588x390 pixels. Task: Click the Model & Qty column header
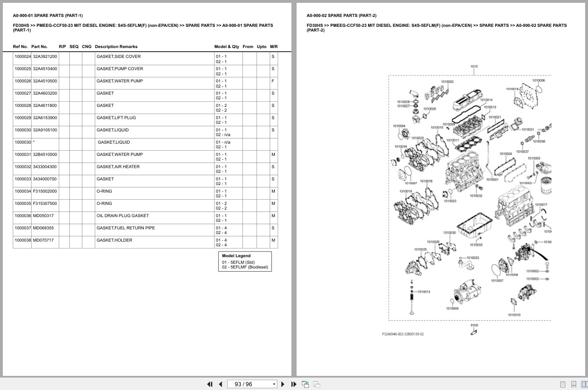(227, 47)
